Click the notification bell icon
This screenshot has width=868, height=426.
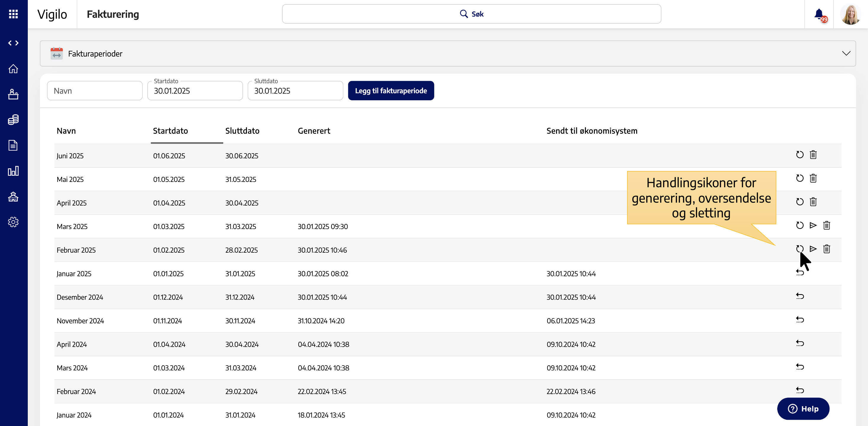point(819,14)
